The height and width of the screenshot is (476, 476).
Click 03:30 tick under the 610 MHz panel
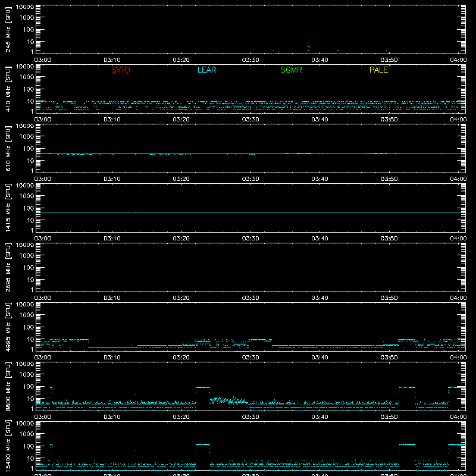click(250, 179)
